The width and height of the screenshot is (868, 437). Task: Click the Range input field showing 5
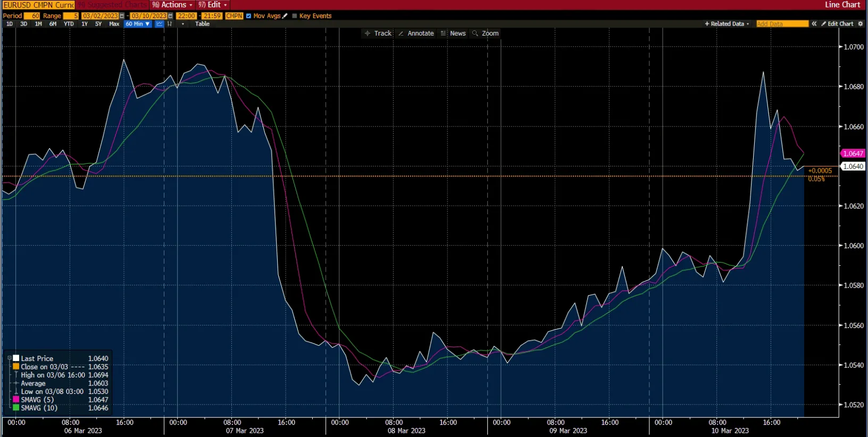71,16
